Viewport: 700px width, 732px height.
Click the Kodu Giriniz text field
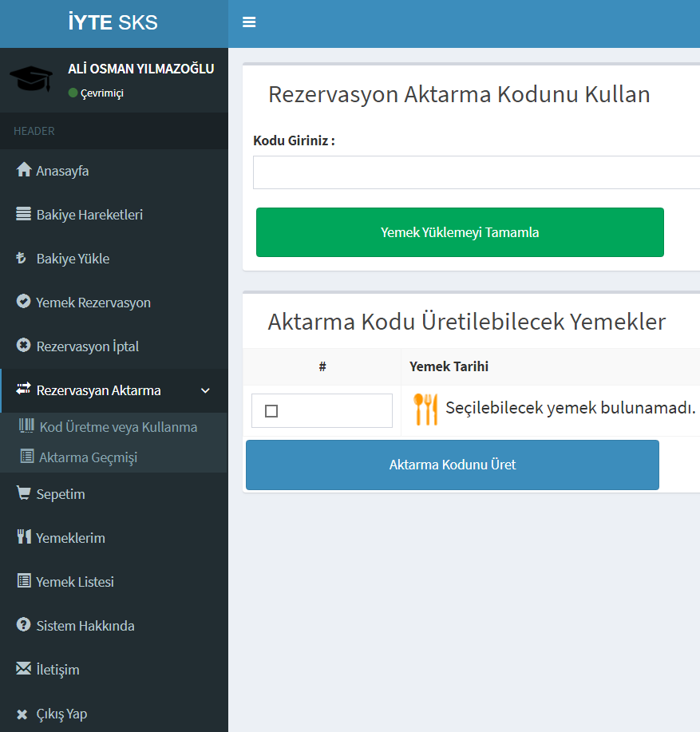point(476,172)
